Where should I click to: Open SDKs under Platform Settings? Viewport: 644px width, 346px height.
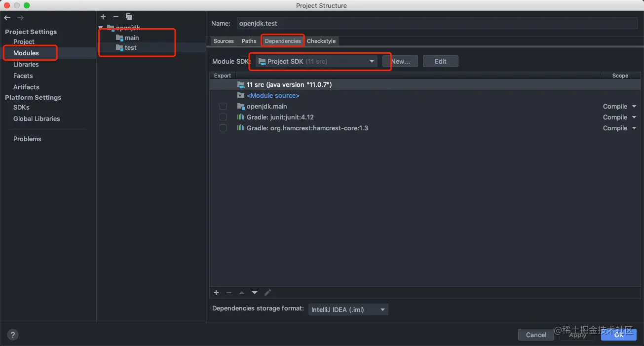21,107
